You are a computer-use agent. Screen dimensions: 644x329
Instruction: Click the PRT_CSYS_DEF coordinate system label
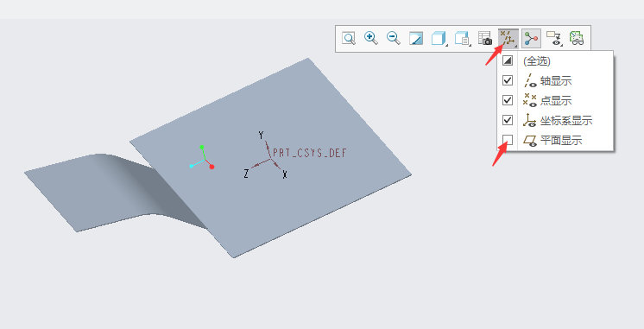310,153
